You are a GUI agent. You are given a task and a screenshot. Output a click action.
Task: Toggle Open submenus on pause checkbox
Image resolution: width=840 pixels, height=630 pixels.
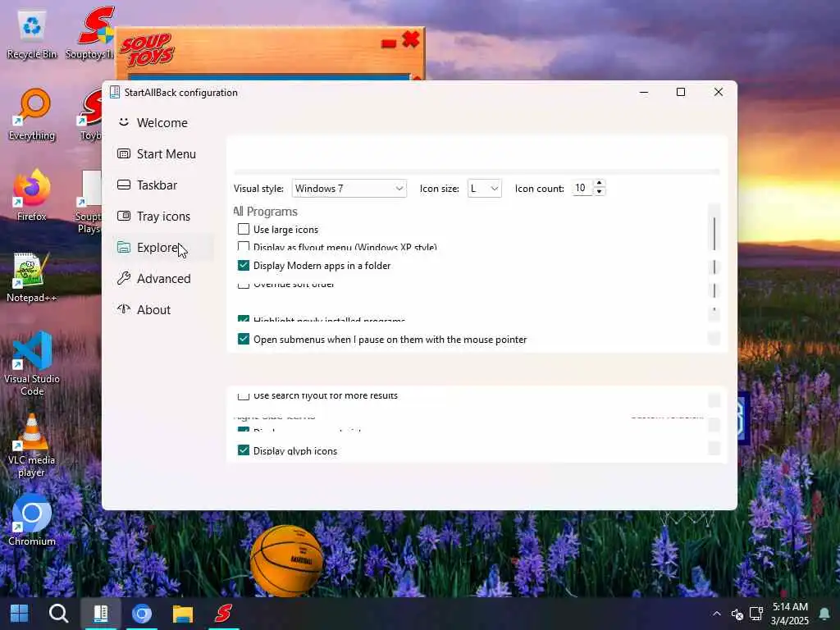244,339
